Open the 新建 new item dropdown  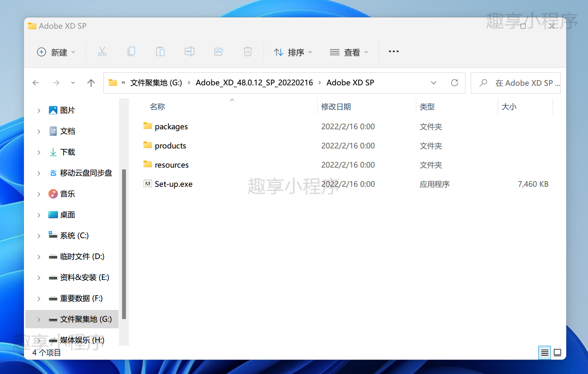[56, 52]
